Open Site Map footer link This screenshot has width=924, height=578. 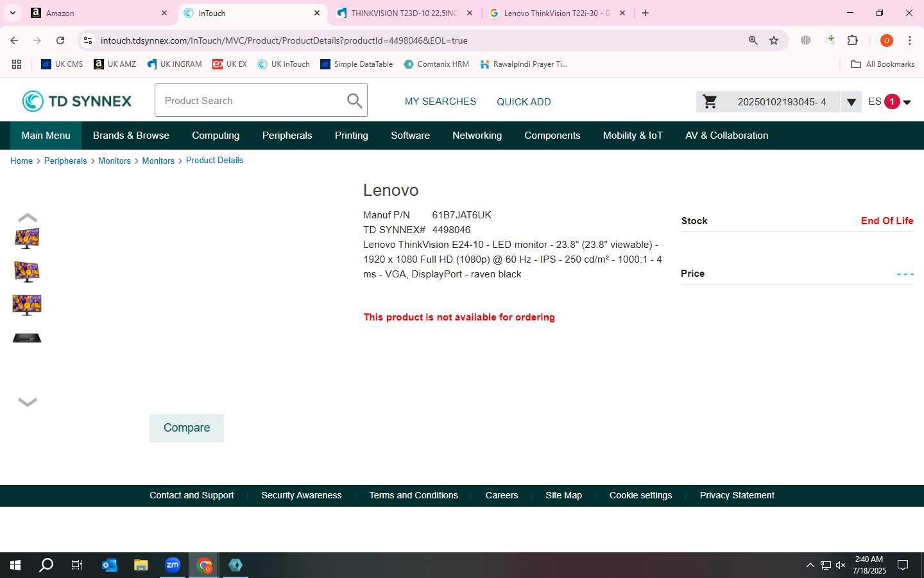563,495
